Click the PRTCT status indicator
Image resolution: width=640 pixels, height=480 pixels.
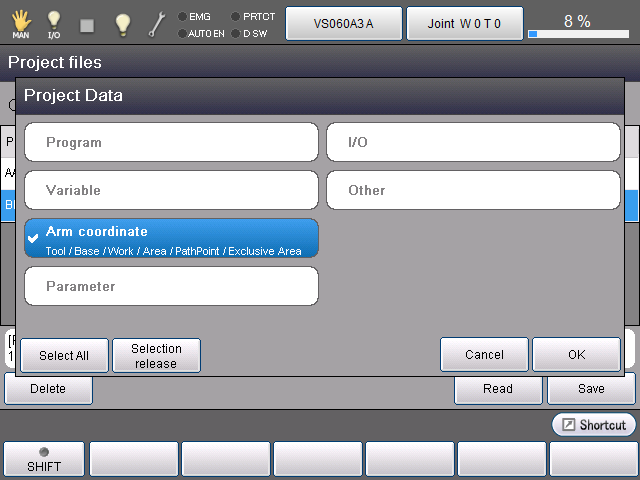point(252,16)
